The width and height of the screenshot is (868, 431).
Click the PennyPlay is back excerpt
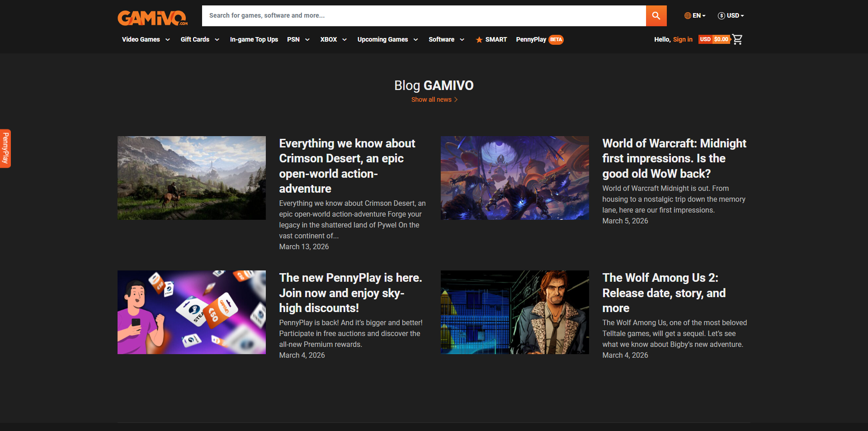coord(351,333)
